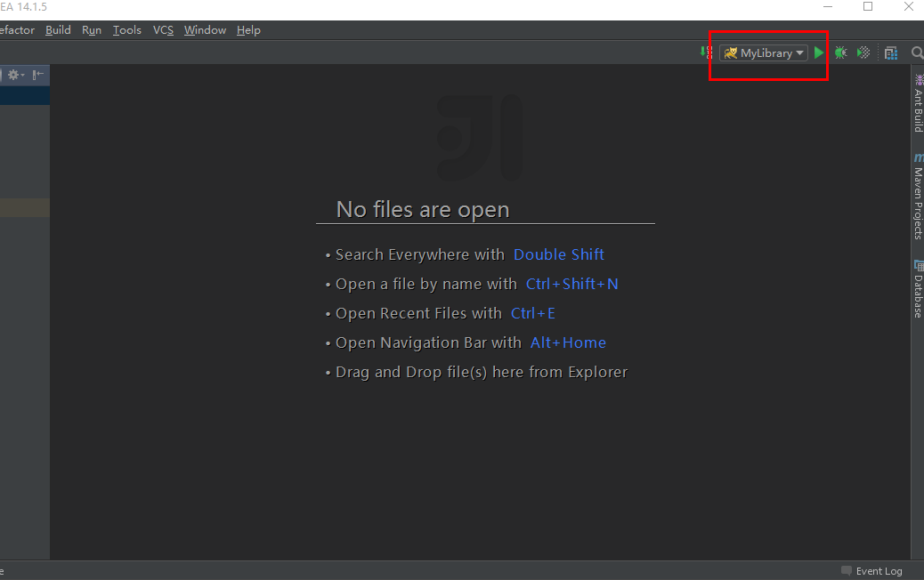Click the Ctrl+E shortcut text
The image size is (924, 580).
coord(532,313)
